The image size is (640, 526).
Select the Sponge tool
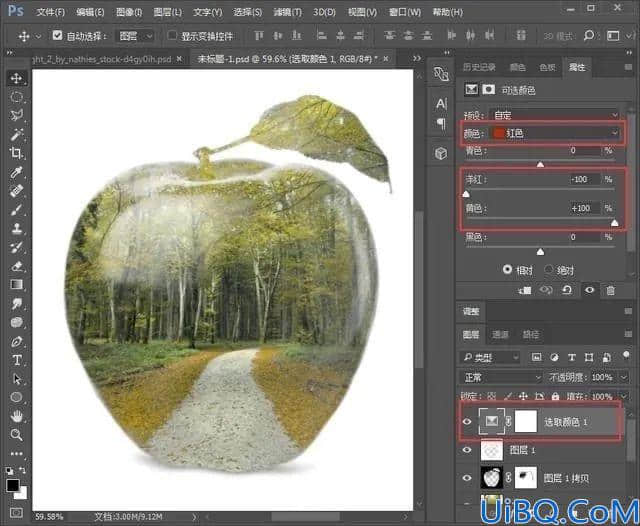(x=16, y=322)
